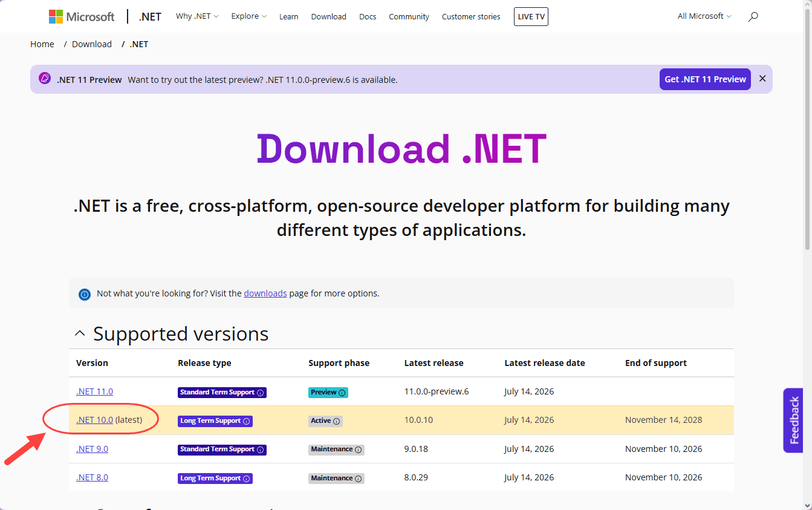Go to Download in the breadcrumb
812x510 pixels.
tap(92, 44)
